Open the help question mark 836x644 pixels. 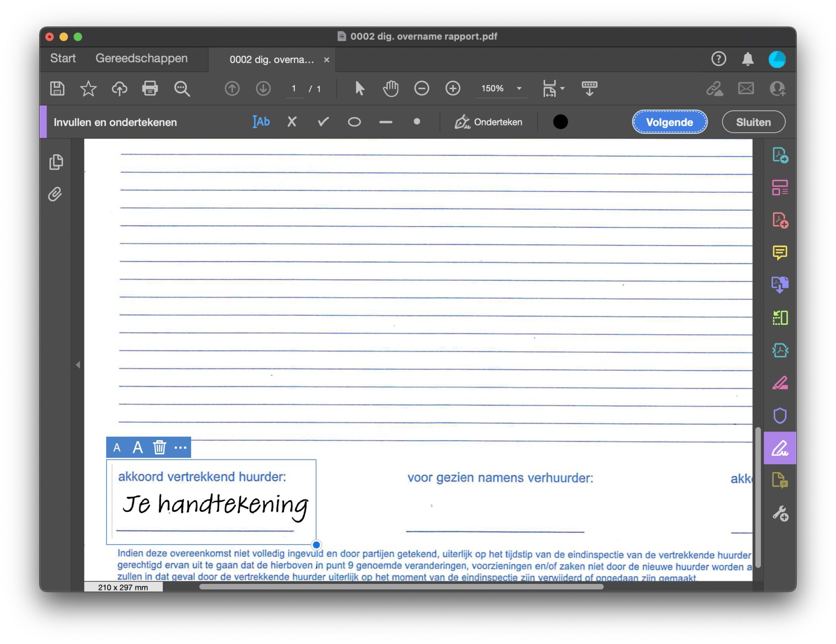pos(718,59)
